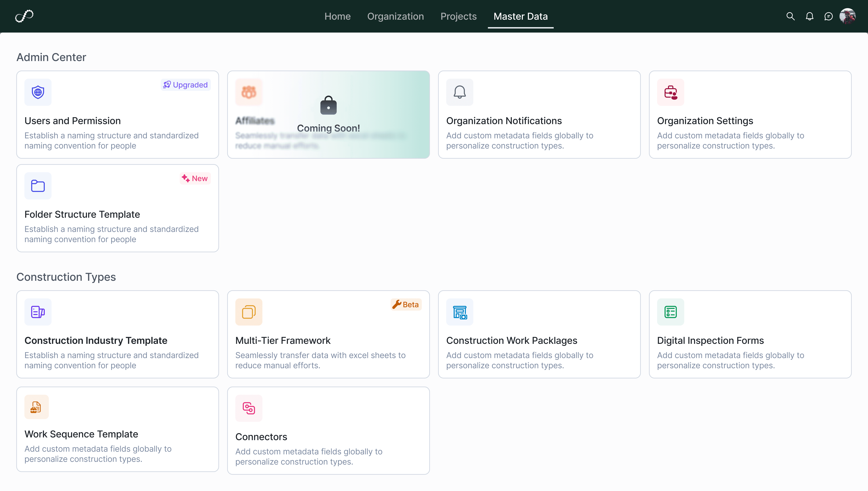Open the search icon in top bar
Viewport: 868px width, 491px height.
[791, 16]
